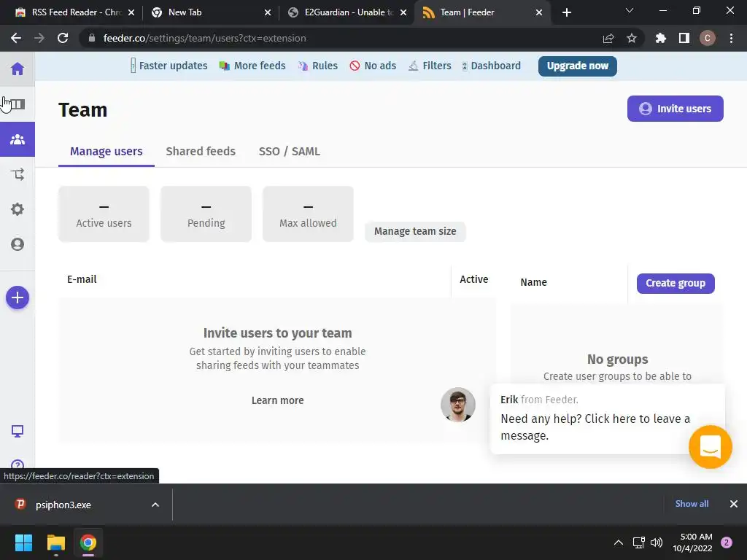747x560 pixels.
Task: Click No ads in promo bar
Action: pyautogui.click(x=373, y=66)
